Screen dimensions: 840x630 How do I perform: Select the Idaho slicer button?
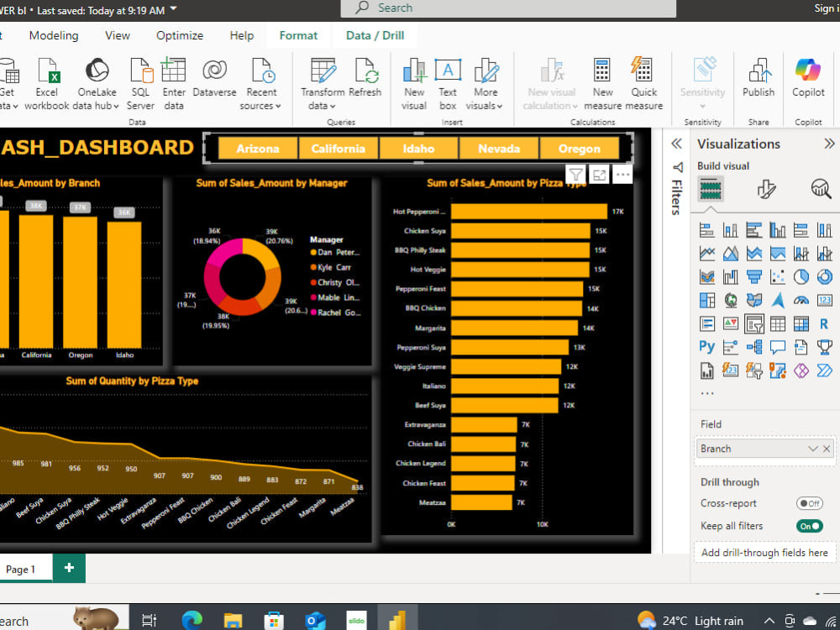(418, 149)
